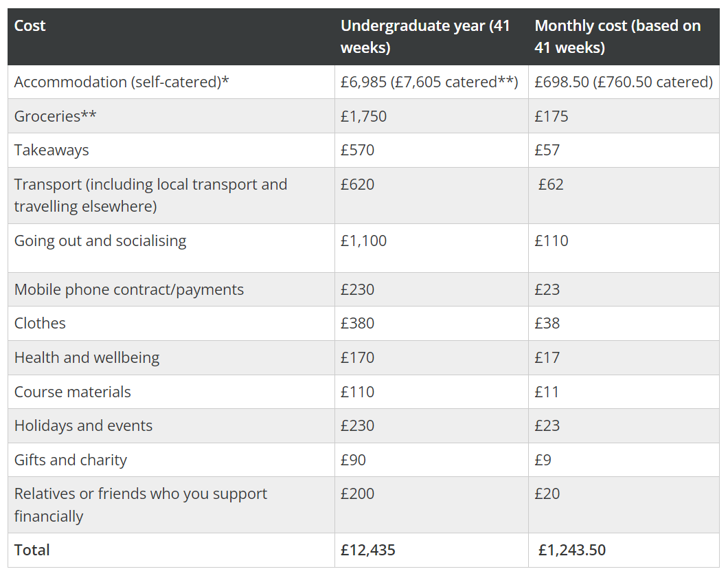Click the "Undergraduate year (41 weeks)" column header
This screenshot has width=728, height=578.
[425, 36]
